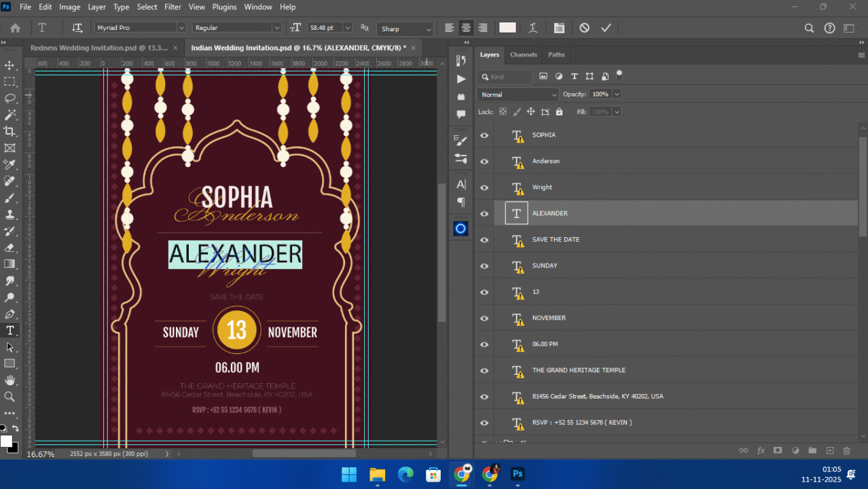
Task: Select the Move tool
Action: click(x=10, y=65)
